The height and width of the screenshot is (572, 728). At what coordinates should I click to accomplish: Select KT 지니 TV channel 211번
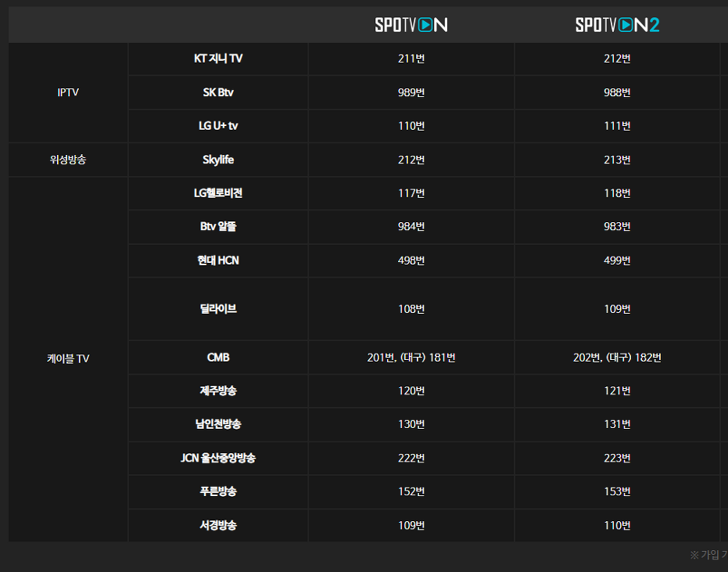click(411, 59)
